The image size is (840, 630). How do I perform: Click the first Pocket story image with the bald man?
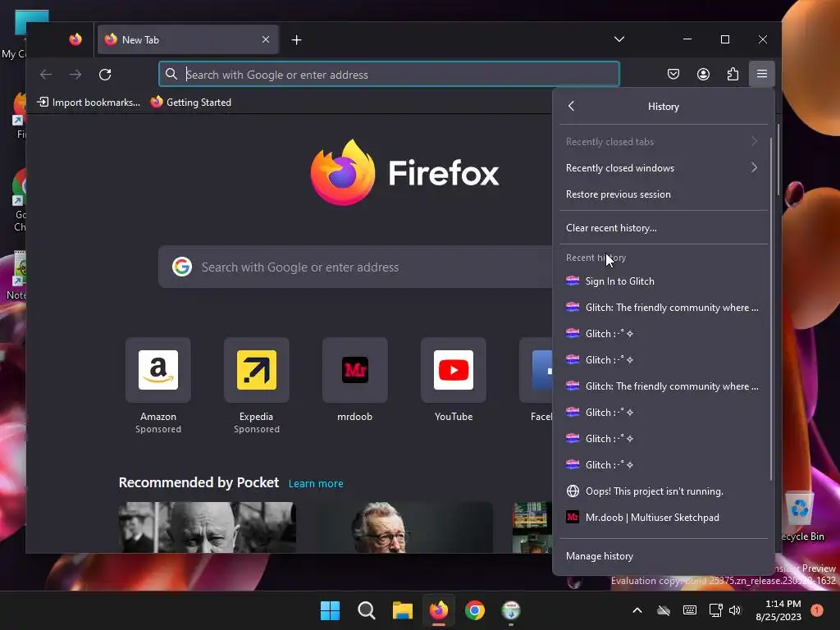208,527
